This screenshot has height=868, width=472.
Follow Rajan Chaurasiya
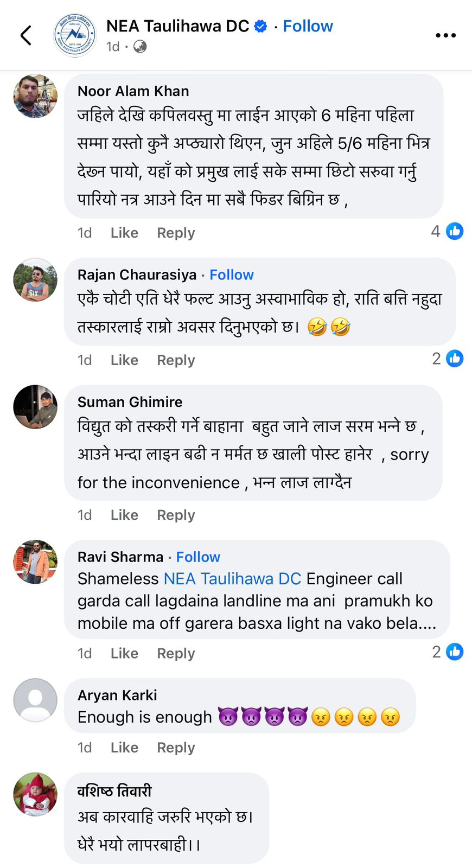click(232, 275)
